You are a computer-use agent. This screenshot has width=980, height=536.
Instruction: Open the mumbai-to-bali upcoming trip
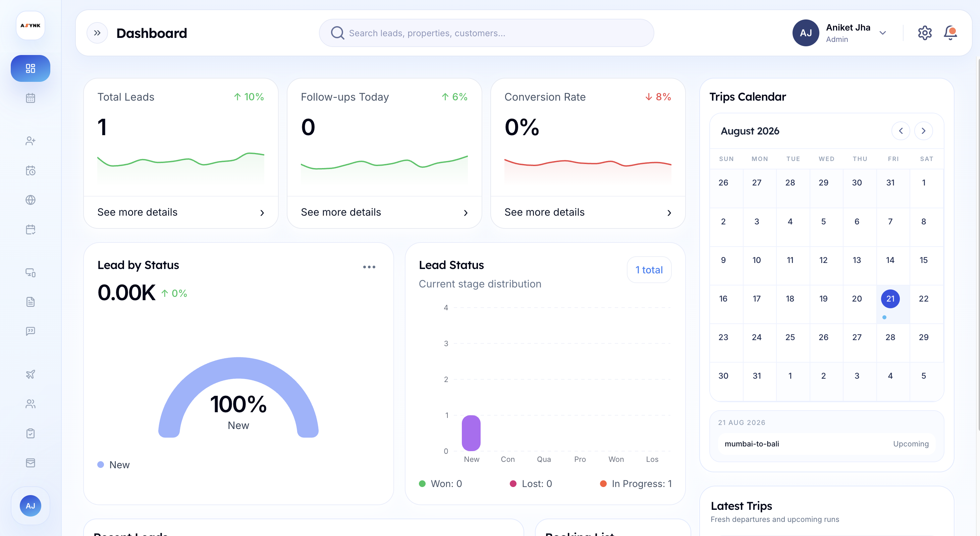point(826,444)
